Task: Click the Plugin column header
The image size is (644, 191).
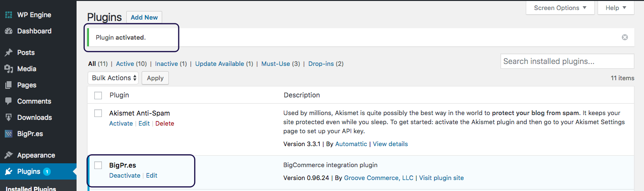Action: (x=119, y=95)
